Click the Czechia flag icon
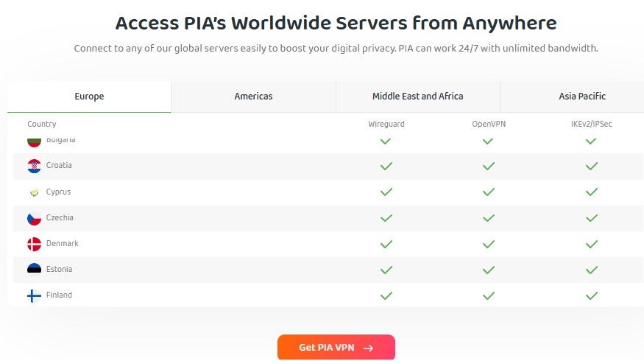Screen dimensions: 644x364 click(x=34, y=218)
